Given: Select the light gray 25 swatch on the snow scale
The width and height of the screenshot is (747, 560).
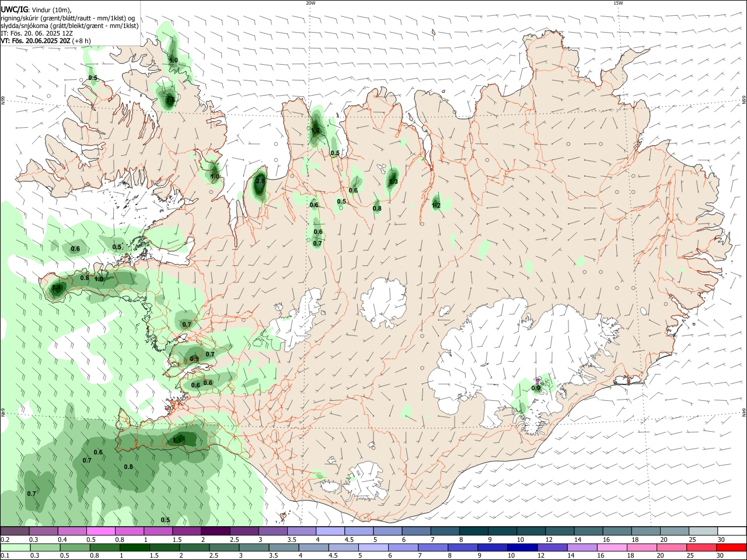Looking at the screenshot, I should 703,531.
